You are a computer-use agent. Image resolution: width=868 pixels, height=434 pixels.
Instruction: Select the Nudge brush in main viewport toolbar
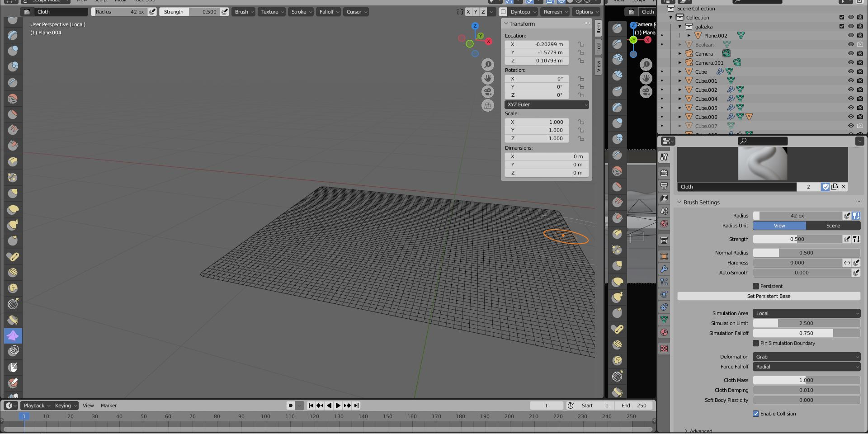point(13,272)
